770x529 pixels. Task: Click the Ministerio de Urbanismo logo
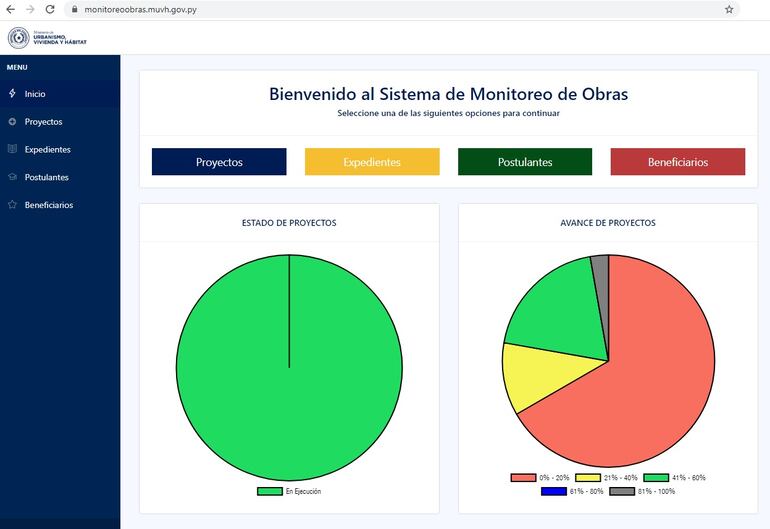click(x=47, y=38)
